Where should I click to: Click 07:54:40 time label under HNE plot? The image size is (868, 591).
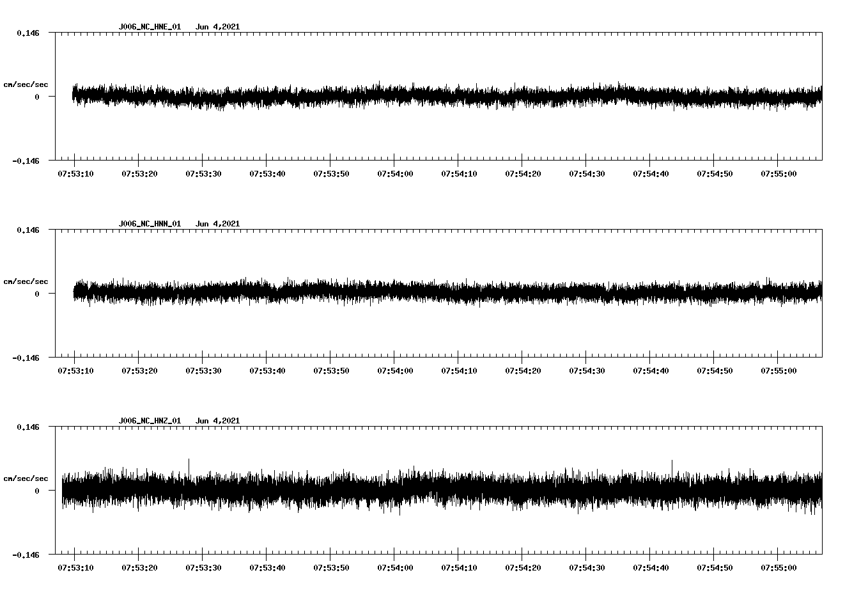[651, 173]
